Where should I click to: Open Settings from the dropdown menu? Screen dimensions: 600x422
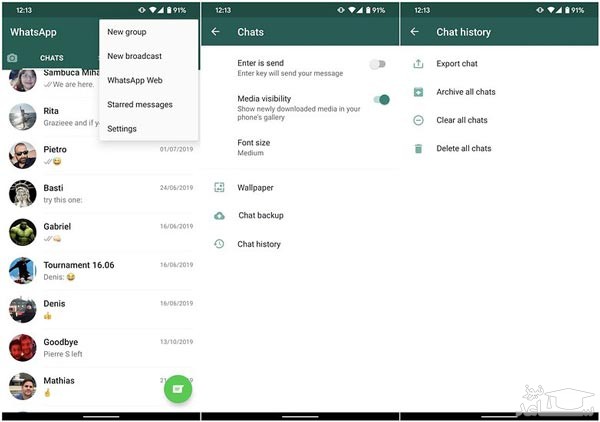click(122, 129)
